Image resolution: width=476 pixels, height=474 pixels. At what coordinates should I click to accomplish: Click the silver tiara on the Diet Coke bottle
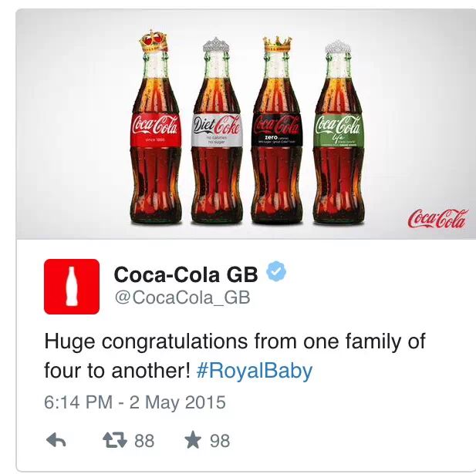tap(216, 45)
